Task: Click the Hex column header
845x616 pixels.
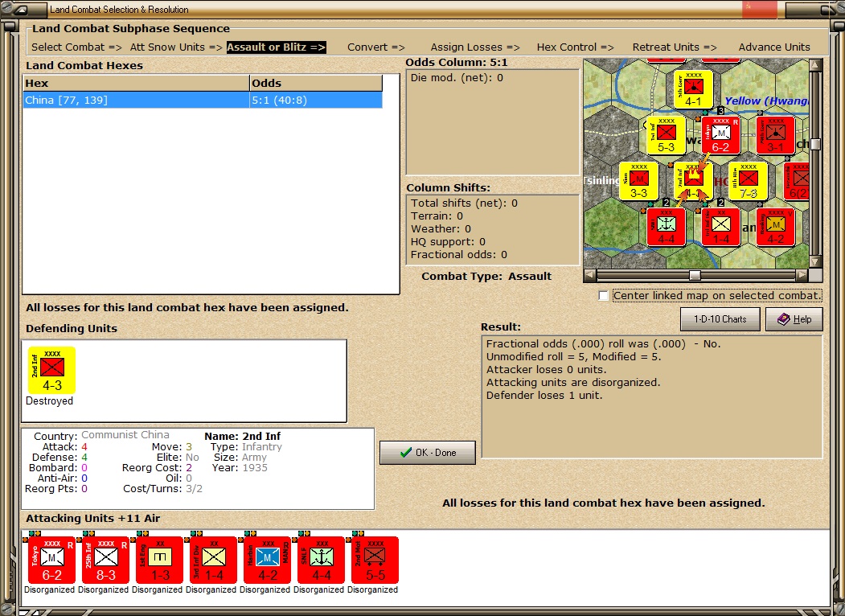Action: click(x=136, y=83)
